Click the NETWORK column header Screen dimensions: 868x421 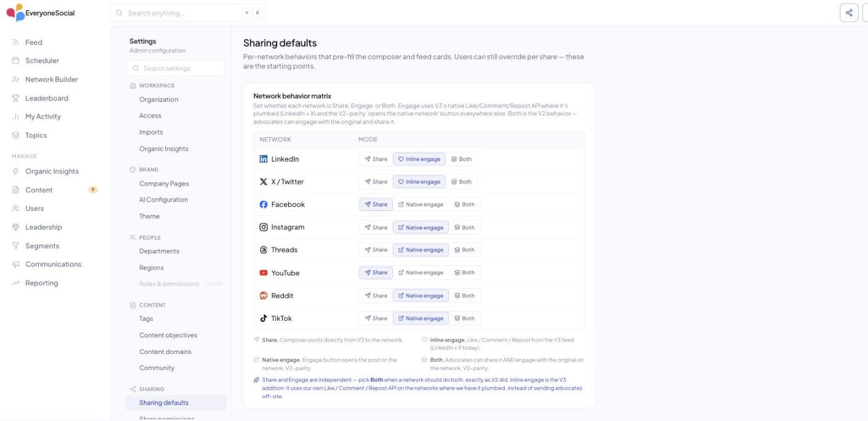coord(275,140)
